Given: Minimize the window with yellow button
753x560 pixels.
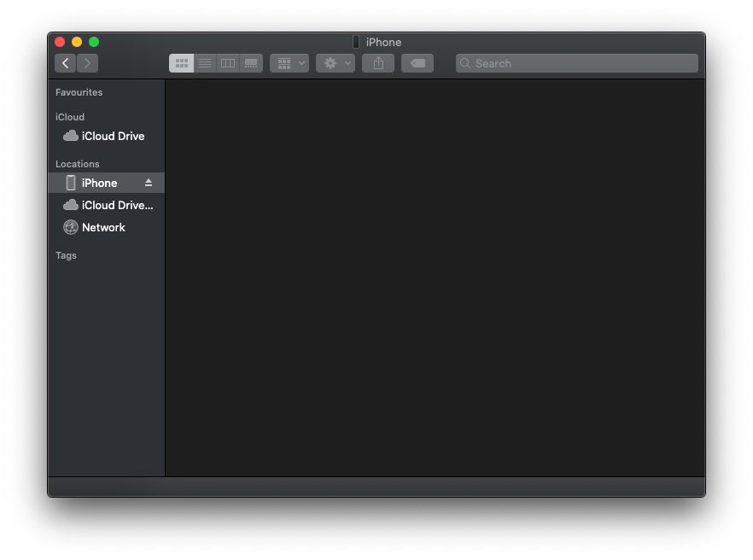Looking at the screenshot, I should [x=77, y=43].
